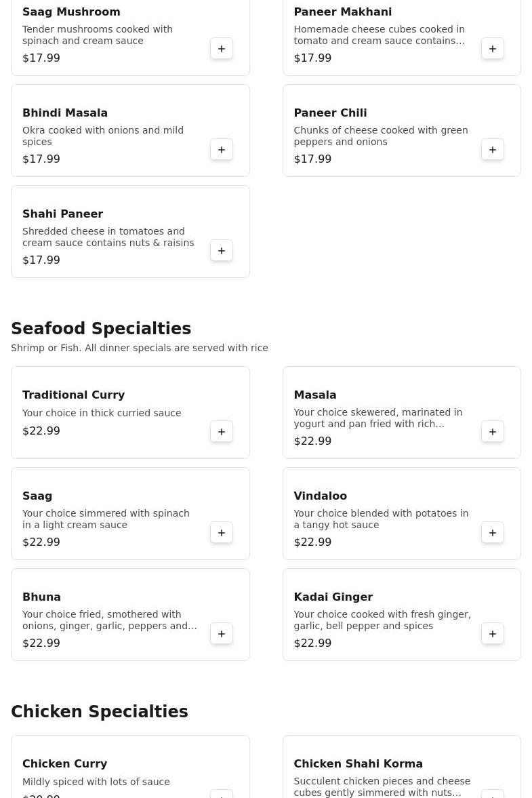Add Kadai Ginger to the order

[x=493, y=634]
